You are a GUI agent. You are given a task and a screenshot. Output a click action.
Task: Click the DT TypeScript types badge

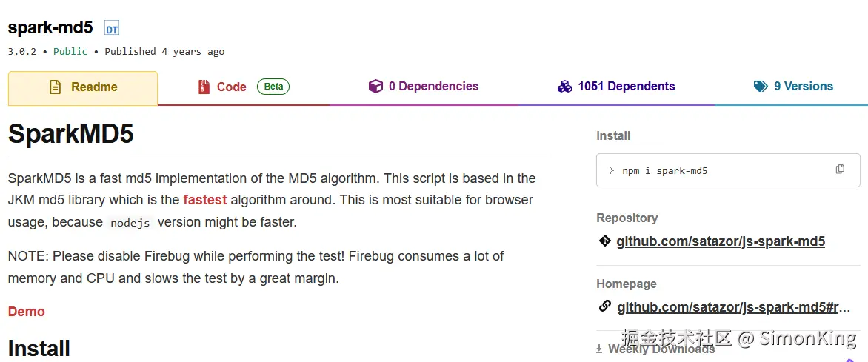[112, 30]
